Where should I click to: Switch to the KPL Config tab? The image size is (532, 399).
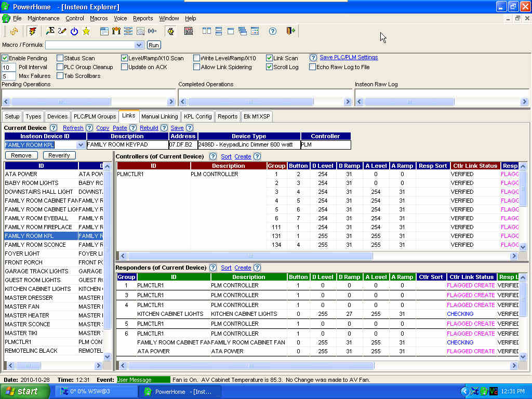198,116
